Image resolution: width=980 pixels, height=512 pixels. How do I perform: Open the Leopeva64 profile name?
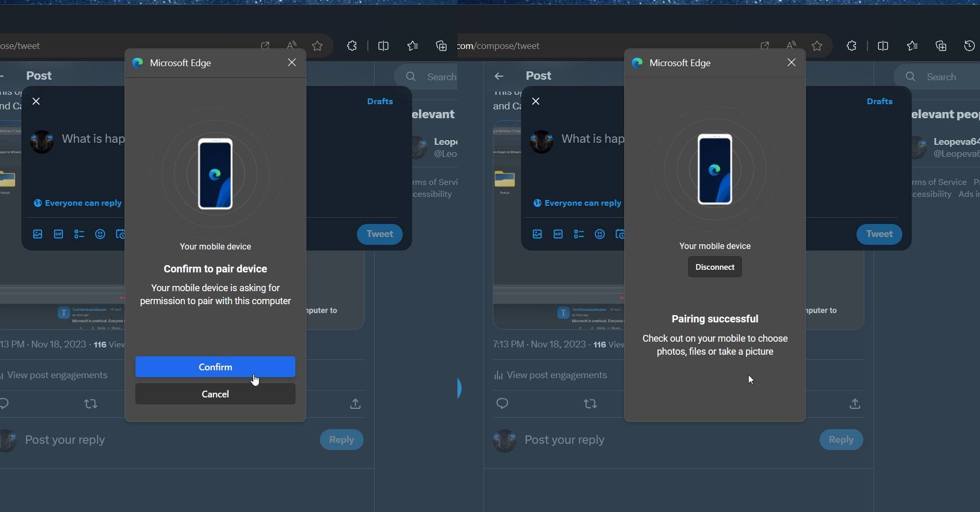[957, 141]
